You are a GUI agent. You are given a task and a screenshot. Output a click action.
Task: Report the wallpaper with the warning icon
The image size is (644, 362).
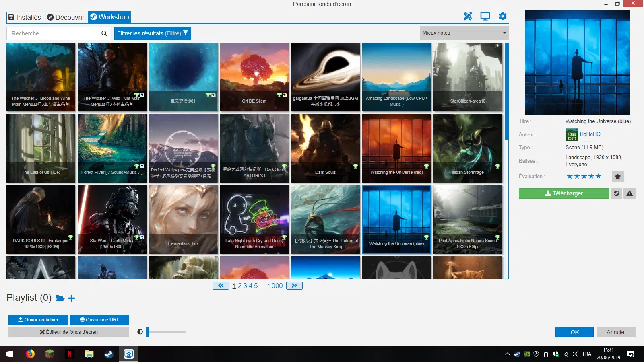point(630,193)
